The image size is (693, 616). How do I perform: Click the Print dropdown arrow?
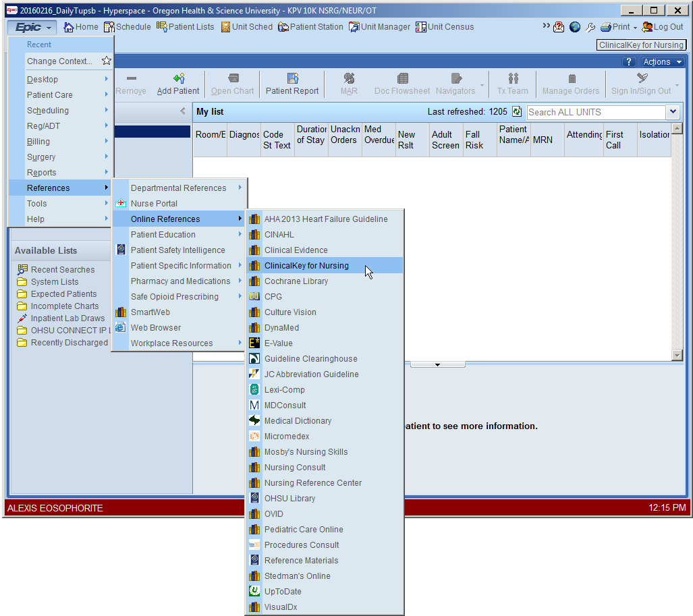[x=635, y=28]
